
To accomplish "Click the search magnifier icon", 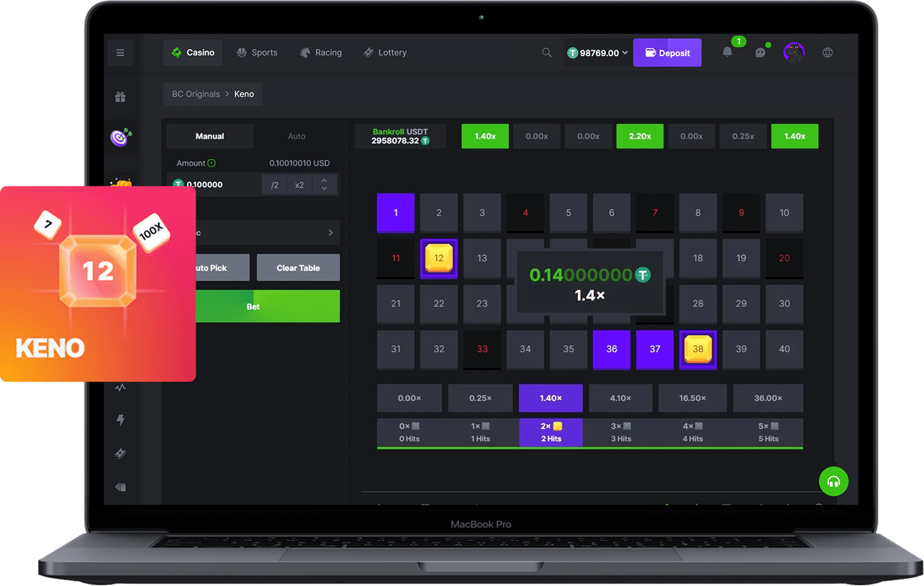I will (547, 52).
